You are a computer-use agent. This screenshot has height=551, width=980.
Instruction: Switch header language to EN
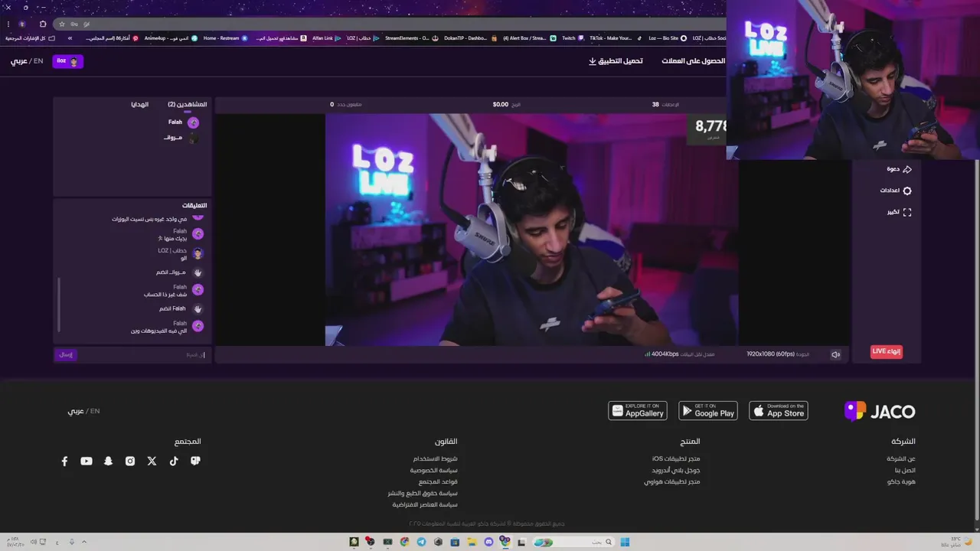coord(38,61)
